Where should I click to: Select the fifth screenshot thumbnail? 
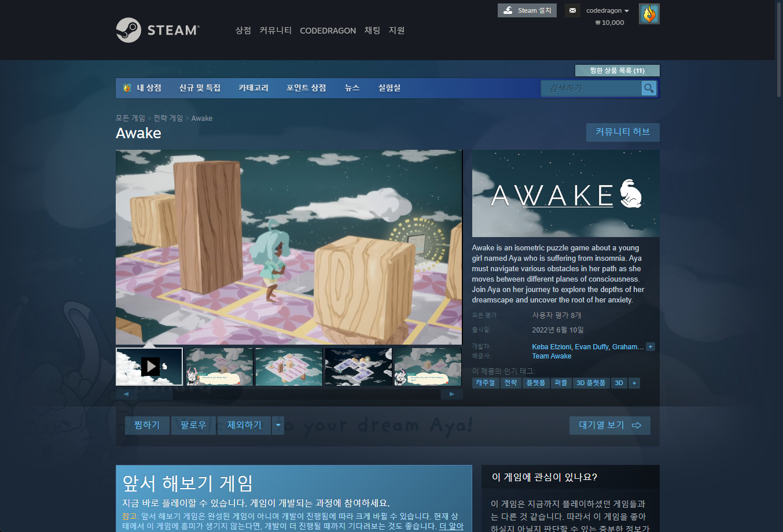click(x=428, y=367)
